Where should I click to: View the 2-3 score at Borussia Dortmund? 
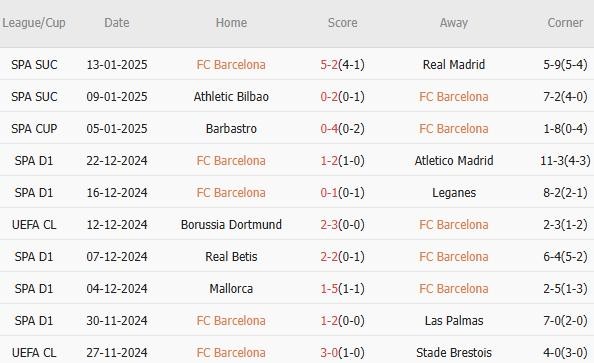(329, 225)
